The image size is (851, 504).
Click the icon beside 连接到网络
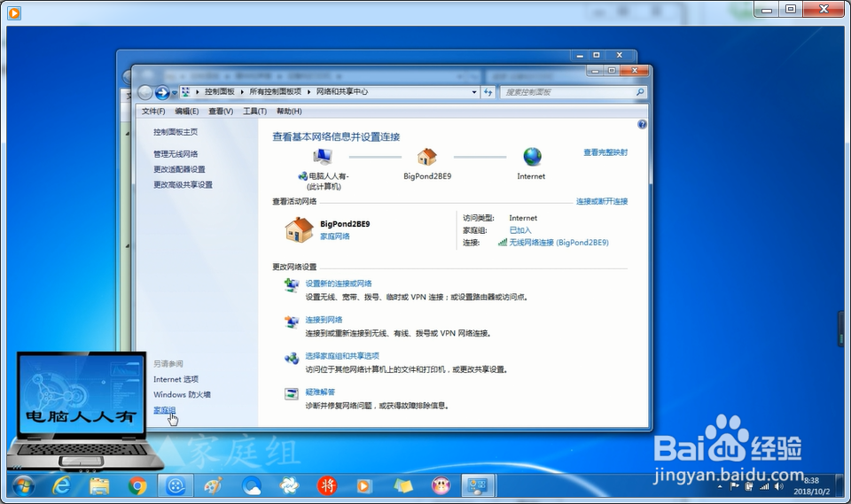pyautogui.click(x=292, y=322)
